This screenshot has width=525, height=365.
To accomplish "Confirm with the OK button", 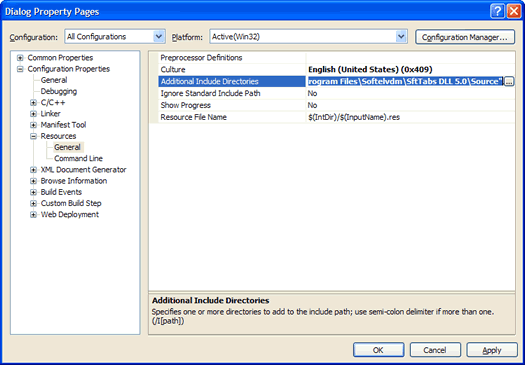I will pos(378,350).
